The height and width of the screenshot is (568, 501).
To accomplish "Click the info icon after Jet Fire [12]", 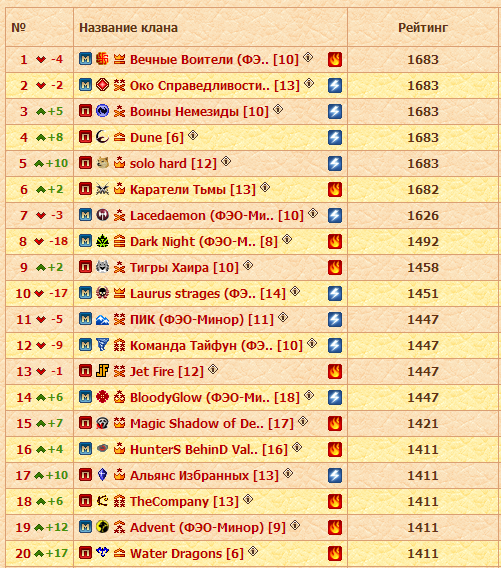I will click(213, 369).
